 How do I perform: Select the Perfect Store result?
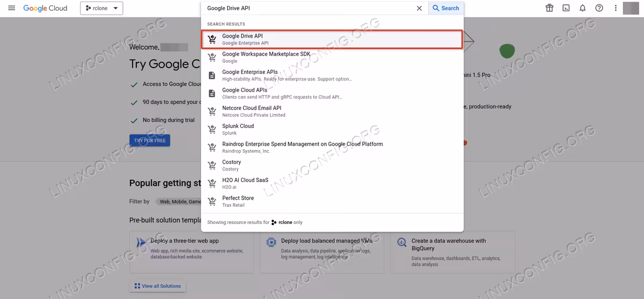coord(332,201)
